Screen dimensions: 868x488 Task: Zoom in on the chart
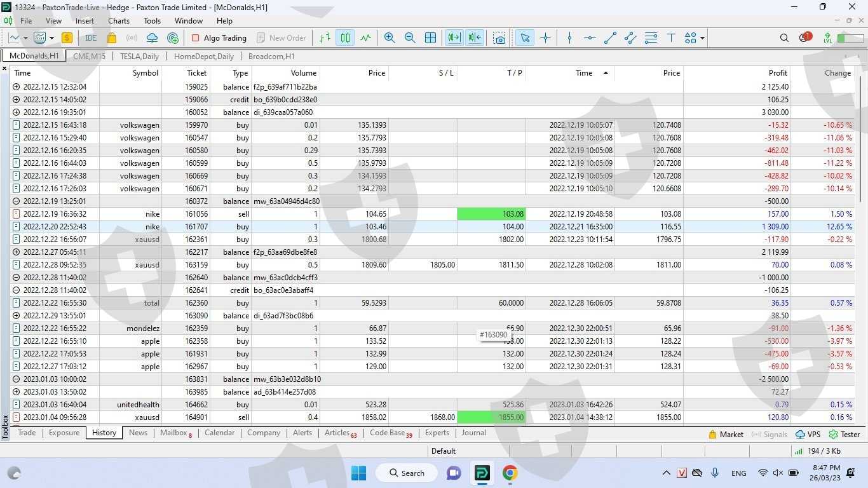tap(390, 38)
